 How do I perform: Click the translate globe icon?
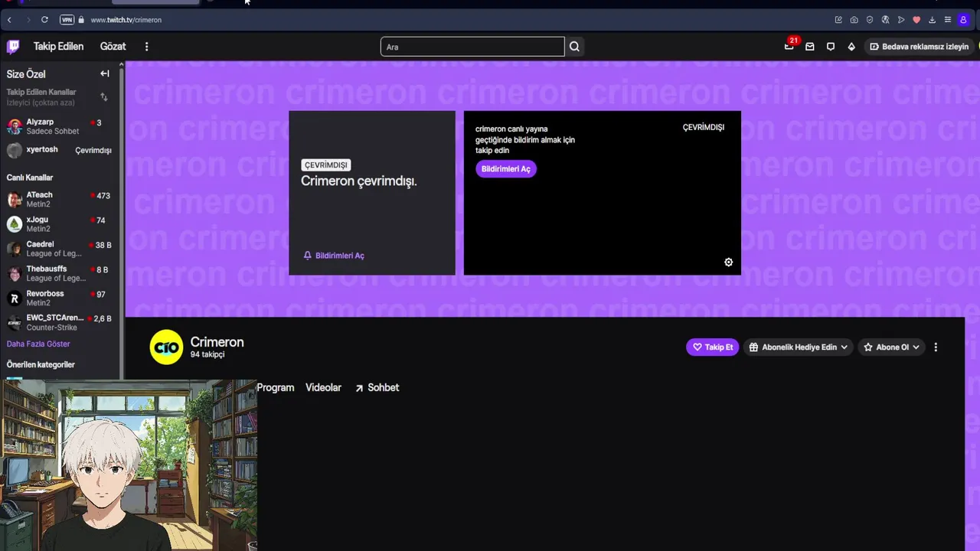pos(885,20)
